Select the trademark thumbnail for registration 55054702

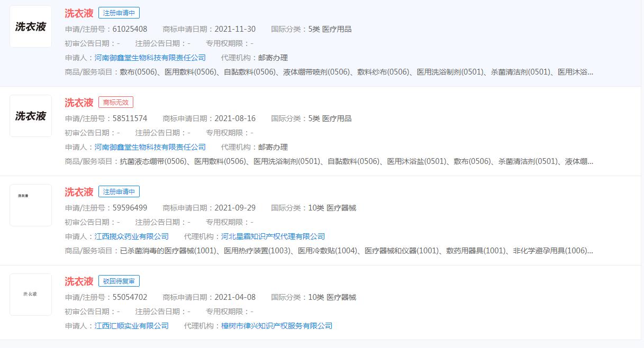click(31, 295)
